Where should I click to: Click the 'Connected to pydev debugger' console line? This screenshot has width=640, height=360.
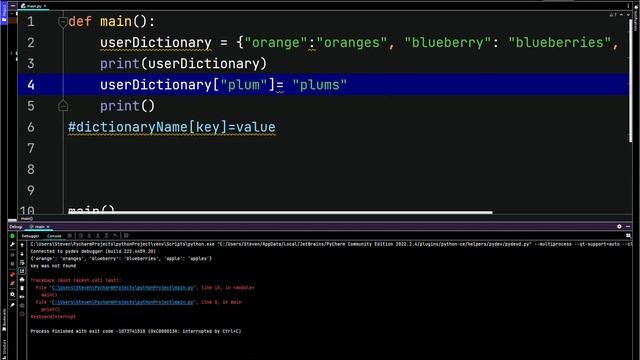93,251
